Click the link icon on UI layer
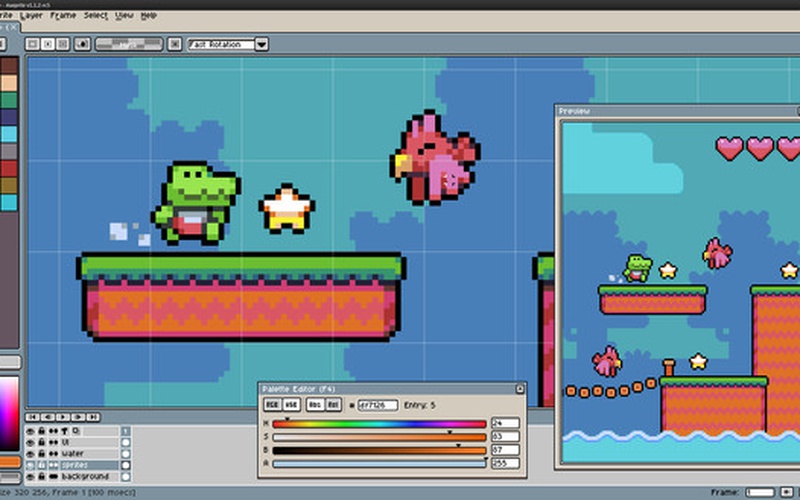 pos(52,441)
